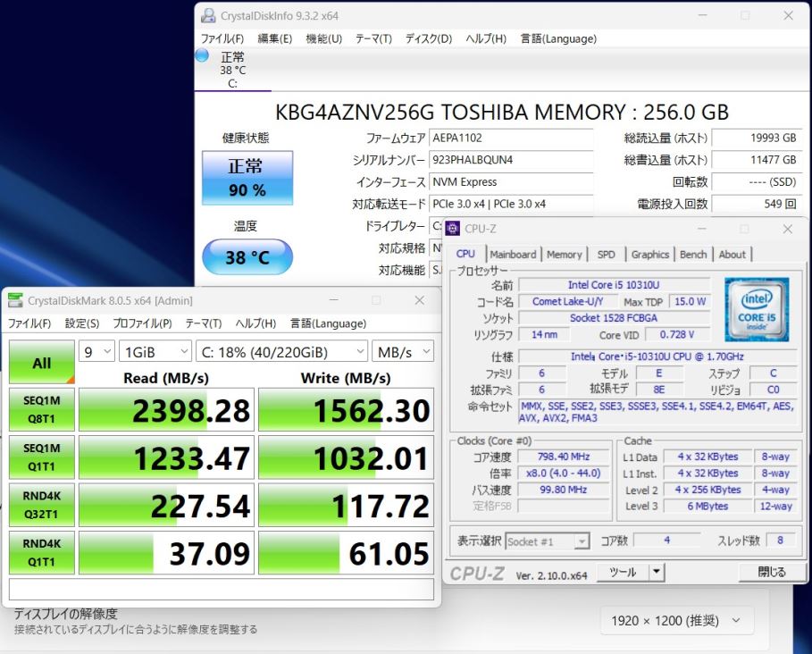
Task: Run the SEQ1M Q1T1 test
Action: pos(41,457)
